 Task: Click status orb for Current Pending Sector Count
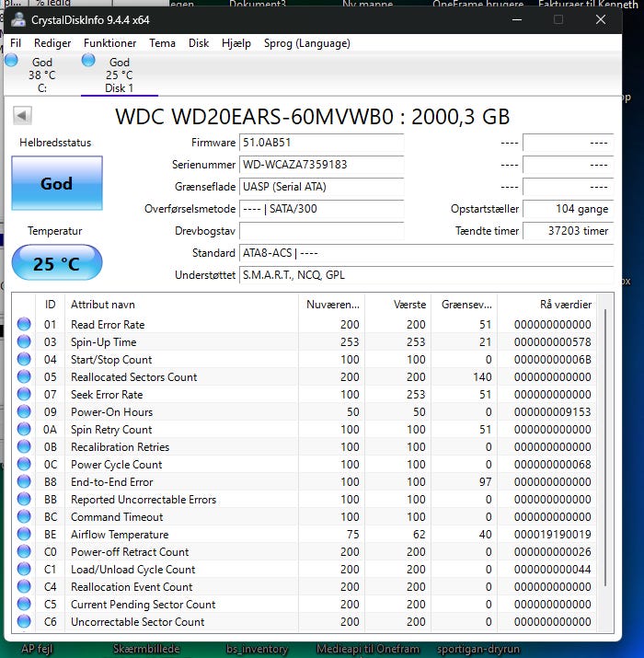[x=24, y=604]
